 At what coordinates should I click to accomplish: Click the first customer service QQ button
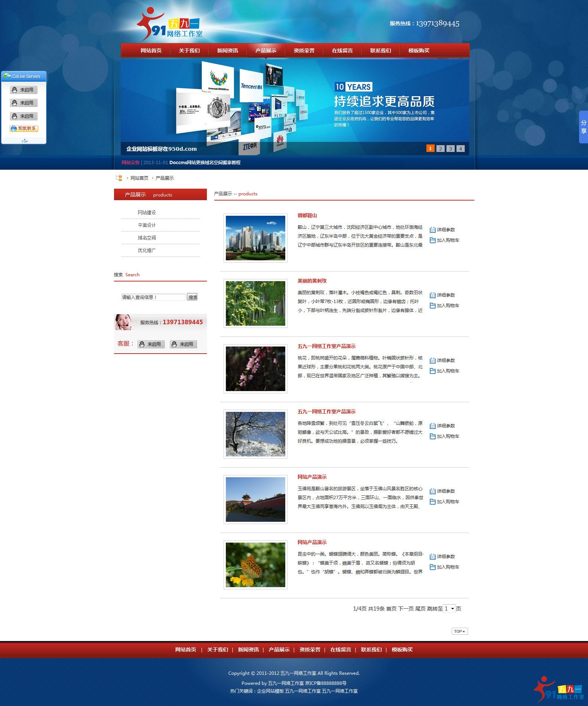[151, 344]
